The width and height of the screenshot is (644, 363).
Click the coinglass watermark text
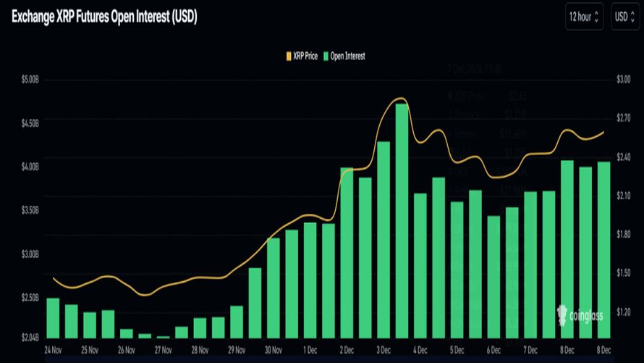coord(588,314)
